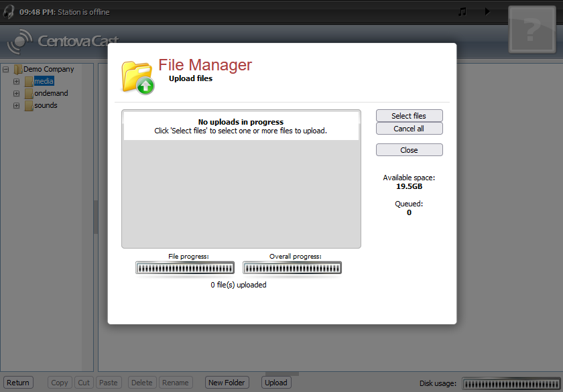563x392 pixels.
Task: Click the 'Station is offline' status text
Action: point(83,12)
